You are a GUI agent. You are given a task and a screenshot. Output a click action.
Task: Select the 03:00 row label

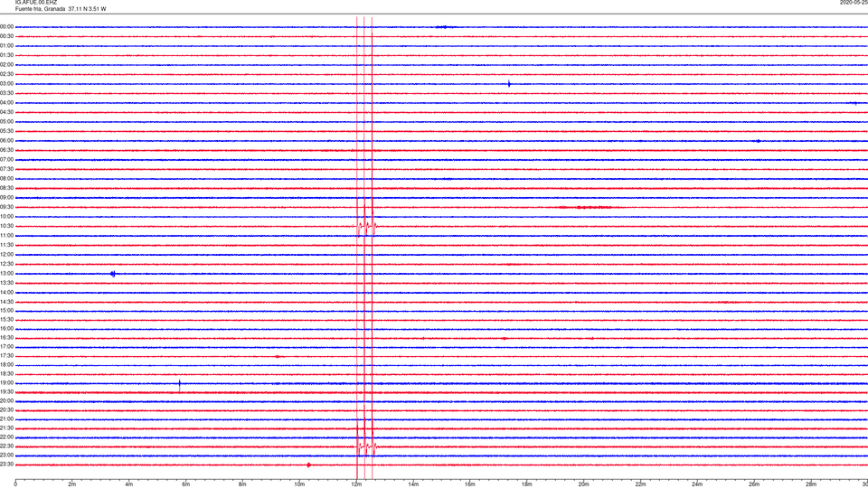pyautogui.click(x=6, y=84)
